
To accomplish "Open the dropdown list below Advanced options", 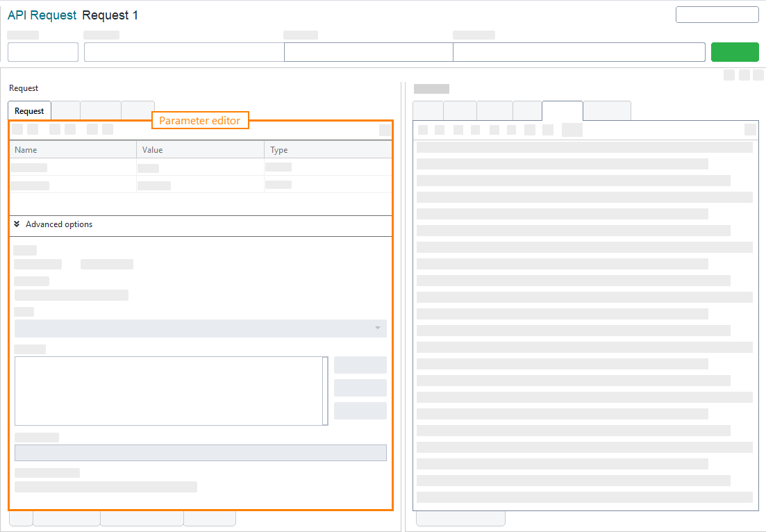I will coord(201,328).
